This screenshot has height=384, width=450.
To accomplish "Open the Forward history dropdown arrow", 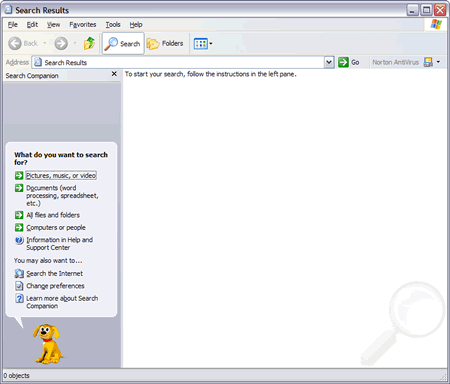I will (x=74, y=43).
